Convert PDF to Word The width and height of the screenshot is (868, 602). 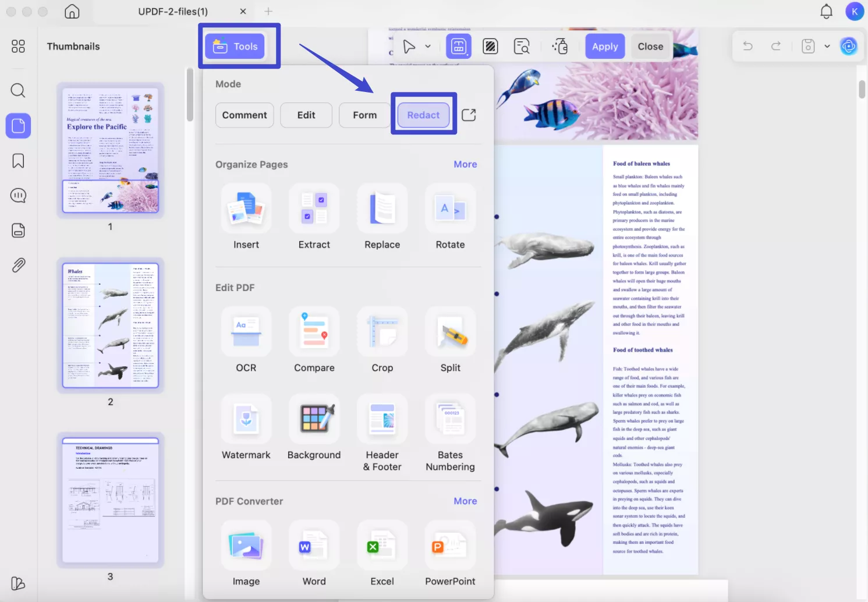314,554
